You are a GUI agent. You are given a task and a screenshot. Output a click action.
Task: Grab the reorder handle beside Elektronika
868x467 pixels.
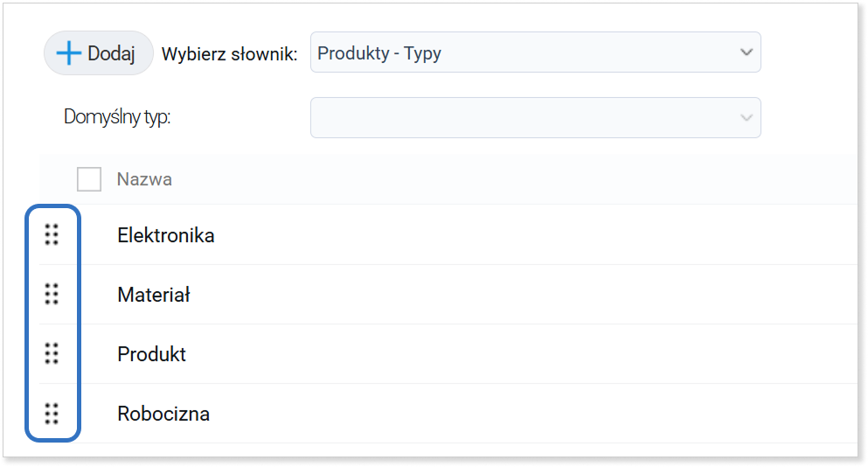point(52,235)
